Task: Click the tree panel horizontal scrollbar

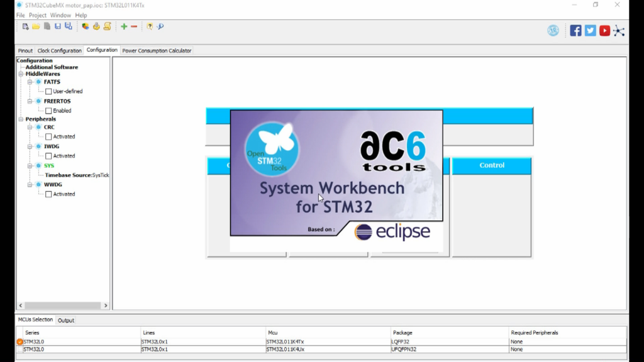Action: coord(62,305)
